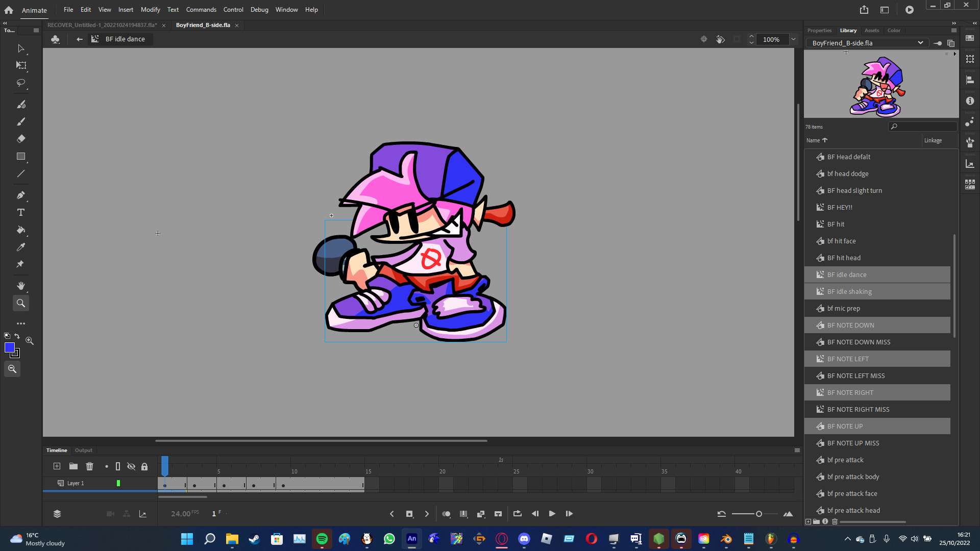The height and width of the screenshot is (551, 980).
Task: Step forward one frame
Action: point(569,514)
